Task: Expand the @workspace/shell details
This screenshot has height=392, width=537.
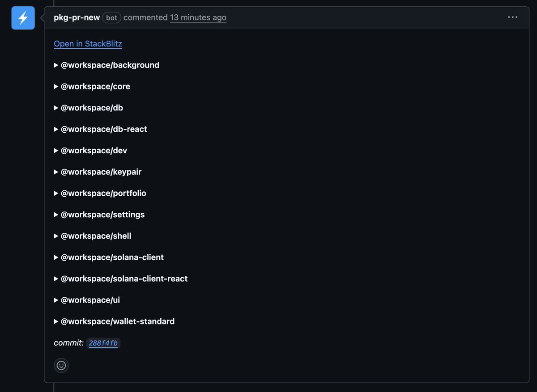Action: click(x=93, y=236)
